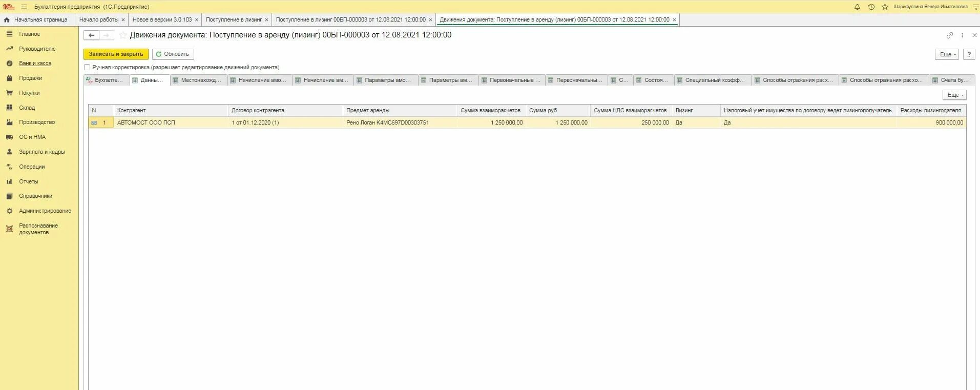
Task: Switch to Начало работы tab
Action: tap(98, 19)
